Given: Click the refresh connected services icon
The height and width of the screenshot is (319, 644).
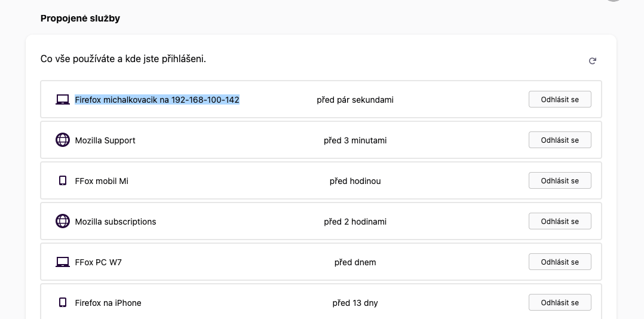Looking at the screenshot, I should 593,61.
